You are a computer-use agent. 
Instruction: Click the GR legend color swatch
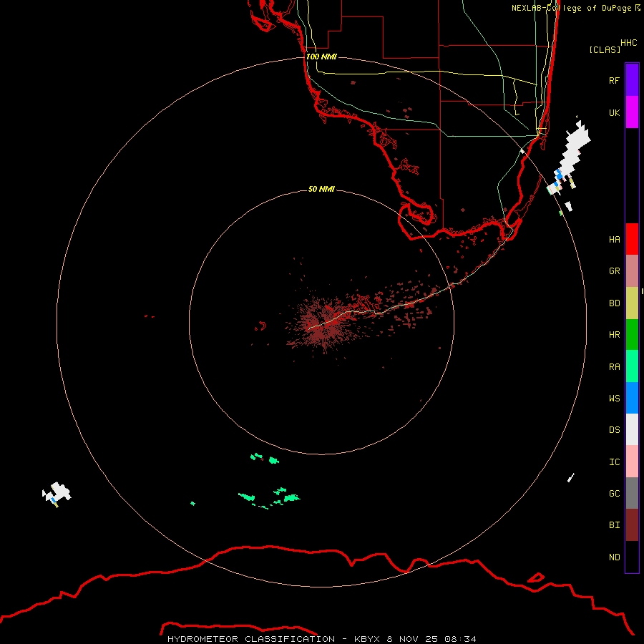click(x=632, y=270)
